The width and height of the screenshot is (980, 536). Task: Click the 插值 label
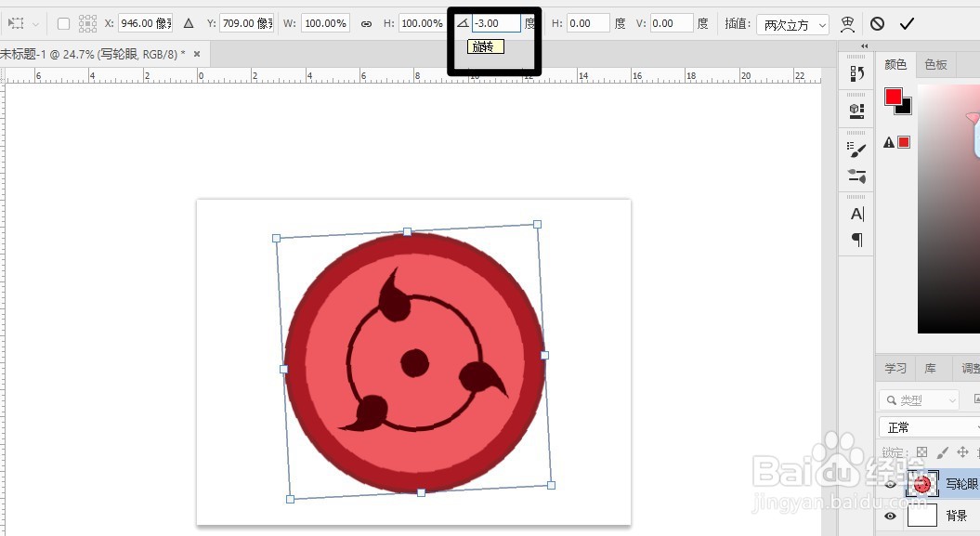click(x=738, y=24)
